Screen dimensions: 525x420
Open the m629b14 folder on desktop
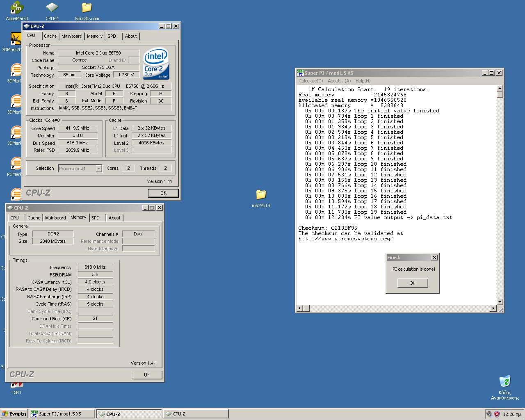tap(261, 199)
